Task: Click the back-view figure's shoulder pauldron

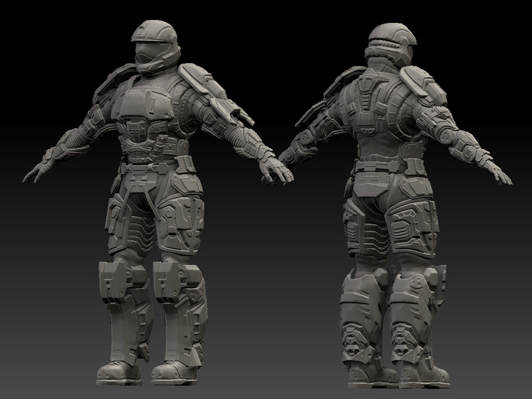Action: [x=423, y=84]
